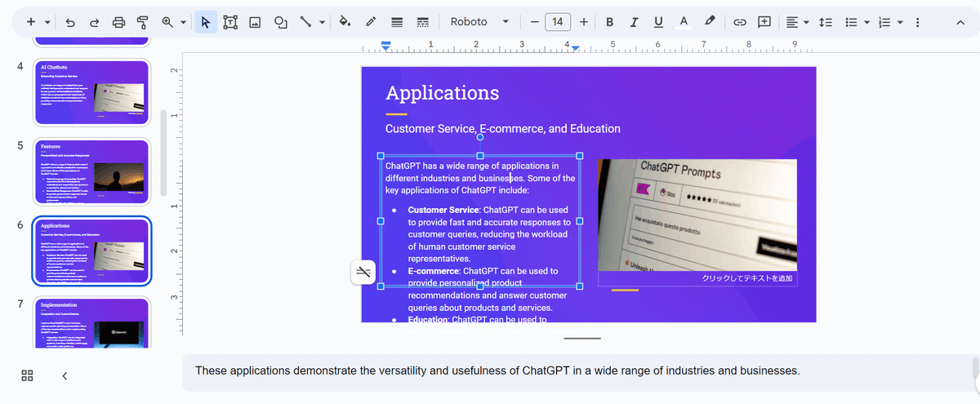The height and width of the screenshot is (404, 980).
Task: Click the right indent marker on ruler
Action: [x=576, y=49]
